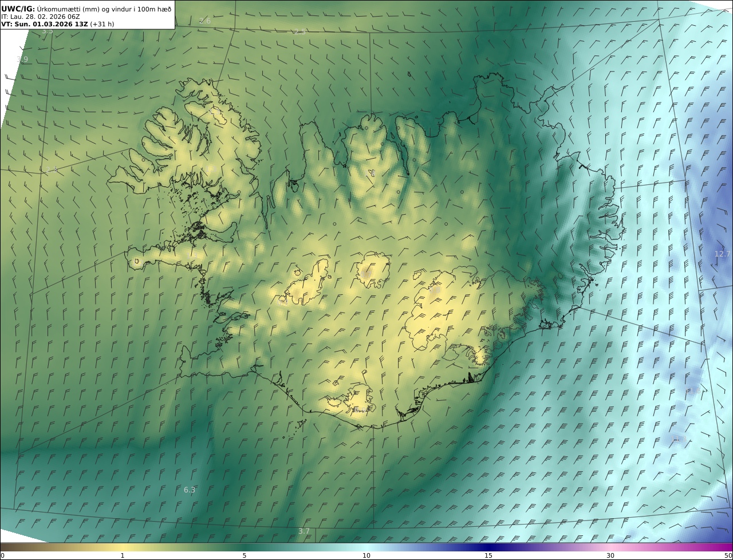This screenshot has width=733, height=560.
Task: Click the "30" tick on the color scale
Action: [x=610, y=555]
